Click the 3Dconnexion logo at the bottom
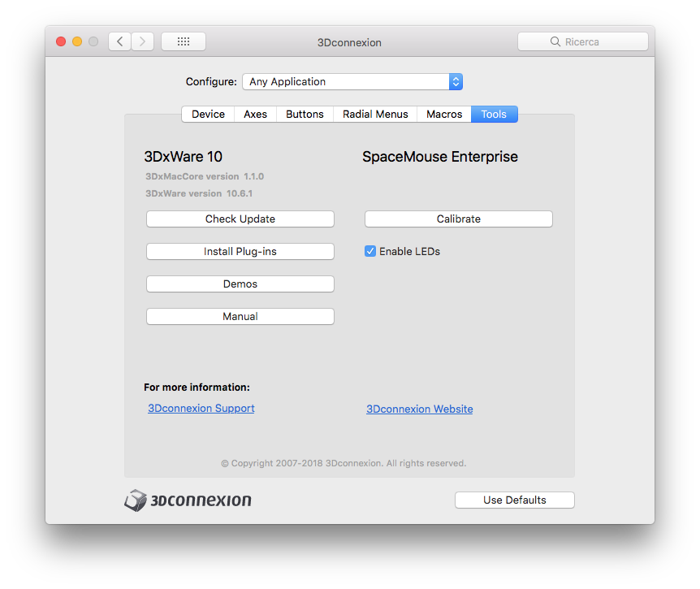The image size is (700, 589). point(188,500)
